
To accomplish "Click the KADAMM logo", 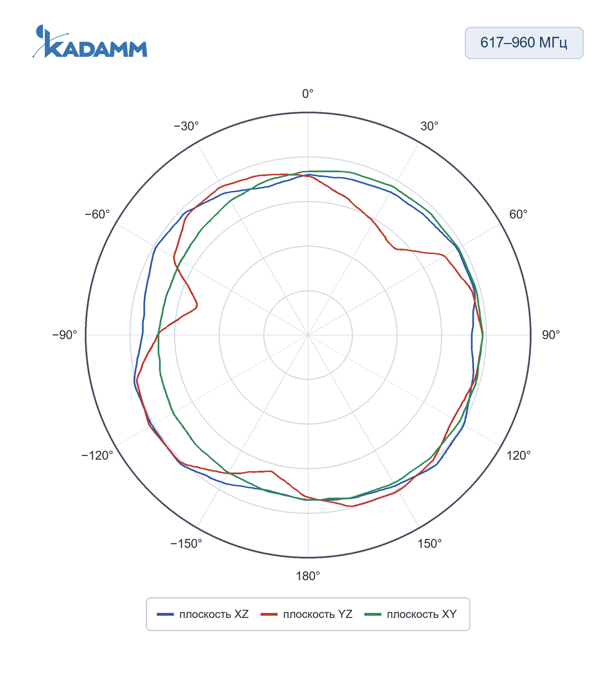I will pos(90,41).
